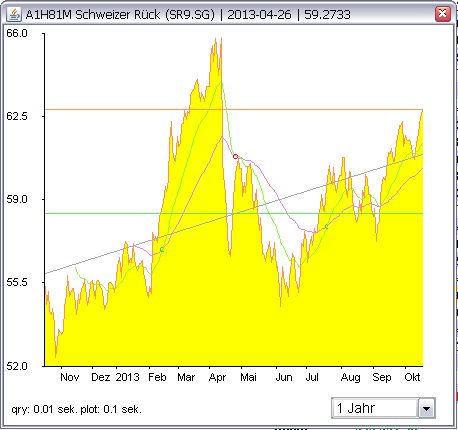Close the Schweizer Rück chart window
The image size is (458, 430).
tap(442, 14)
